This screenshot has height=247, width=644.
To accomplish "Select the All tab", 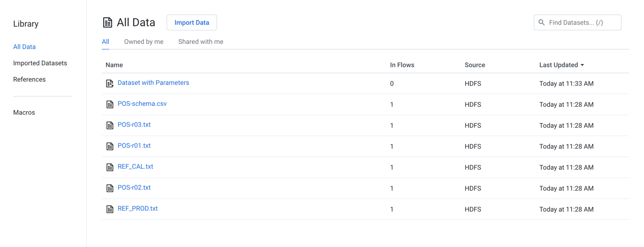I will coord(105,42).
